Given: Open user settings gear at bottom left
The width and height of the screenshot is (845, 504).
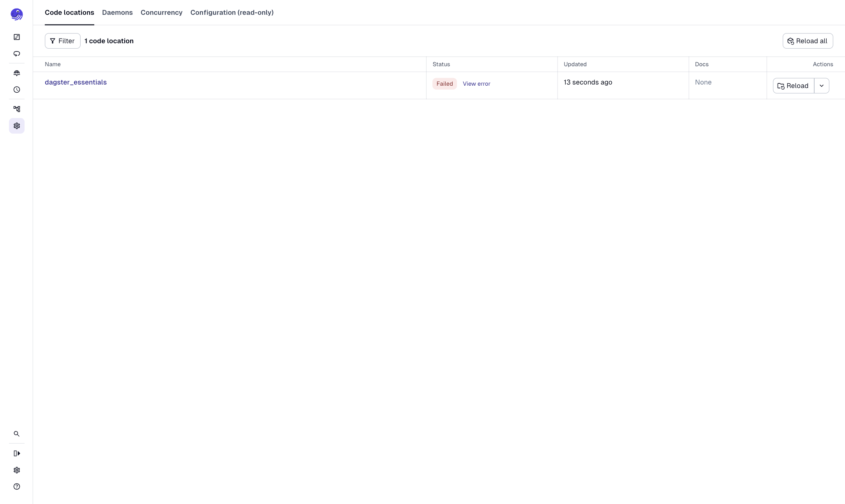Looking at the screenshot, I should (x=16, y=470).
